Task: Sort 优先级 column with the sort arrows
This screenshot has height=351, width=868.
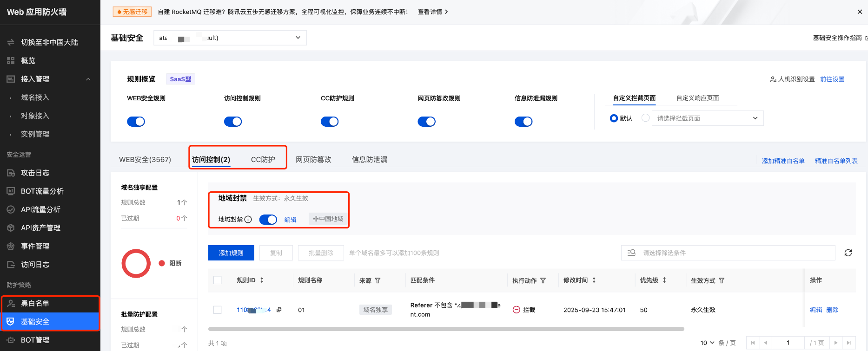Action: click(x=664, y=280)
